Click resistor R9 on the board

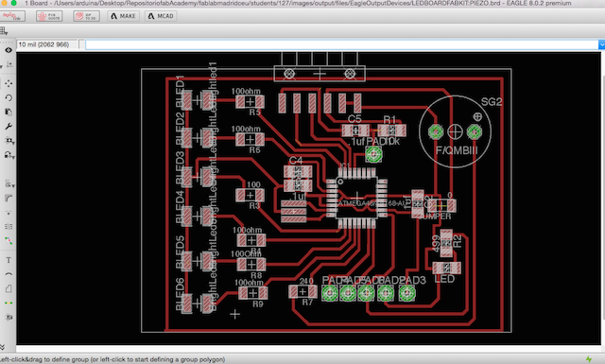[x=252, y=293]
